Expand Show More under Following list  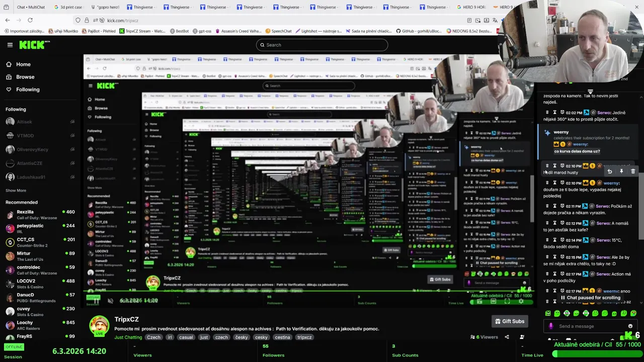click(x=16, y=191)
